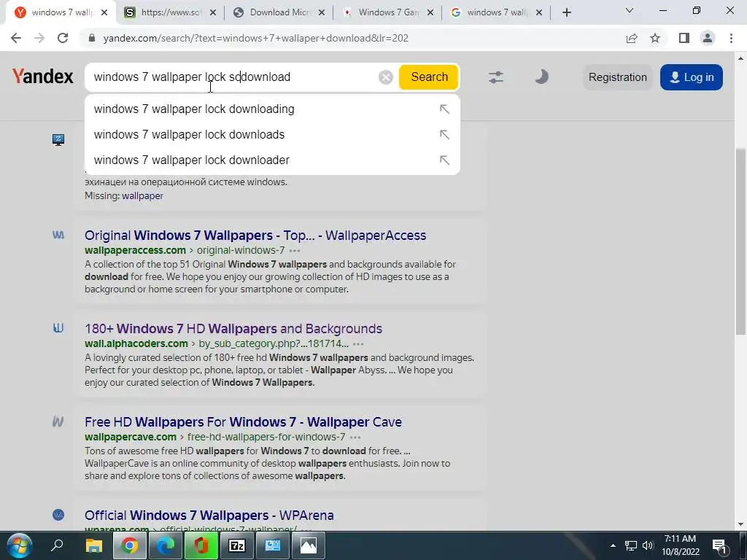Image resolution: width=747 pixels, height=560 pixels.
Task: Open Chrome side panel
Action: coord(684,38)
